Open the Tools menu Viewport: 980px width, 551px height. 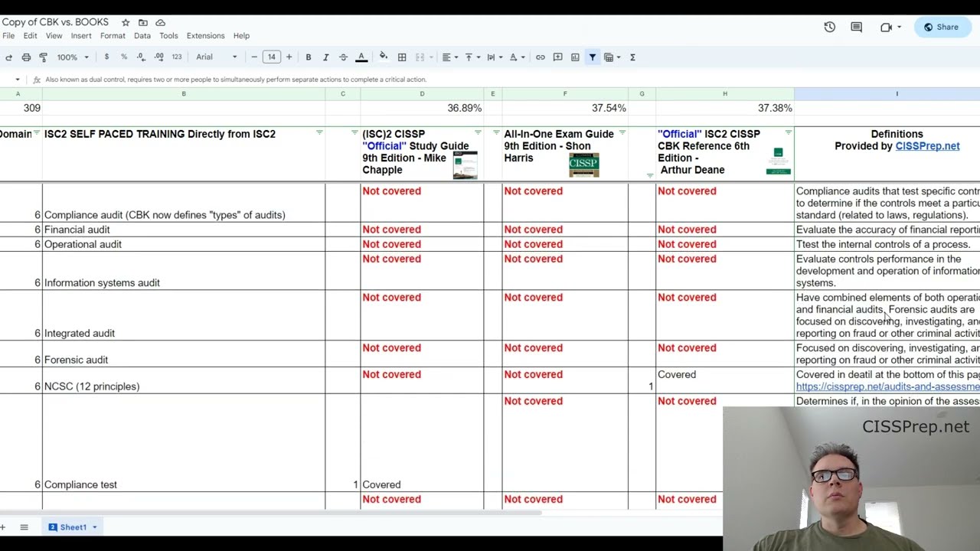[x=168, y=36]
